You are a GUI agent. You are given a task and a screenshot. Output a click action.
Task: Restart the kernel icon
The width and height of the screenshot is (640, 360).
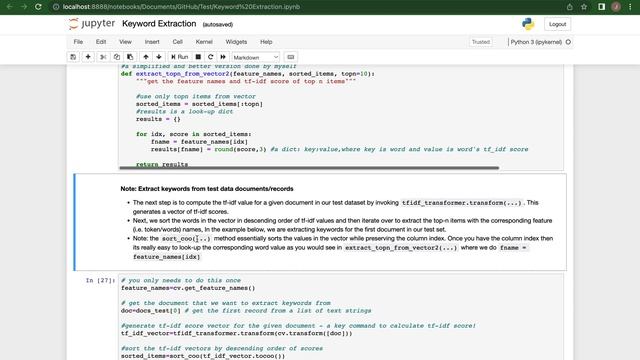pyautogui.click(x=211, y=57)
